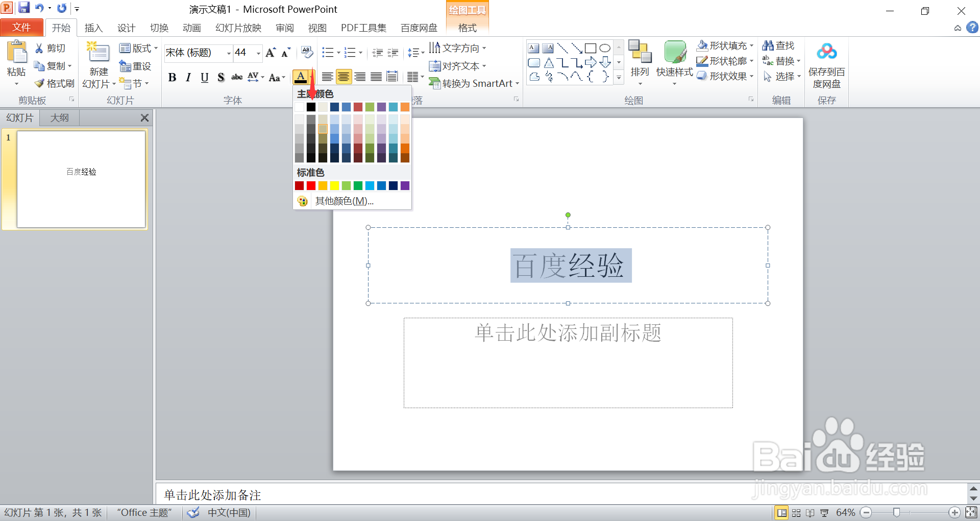Select the oval shape in shapes gallery
Viewport: 980px width, 521px height.
click(605, 49)
